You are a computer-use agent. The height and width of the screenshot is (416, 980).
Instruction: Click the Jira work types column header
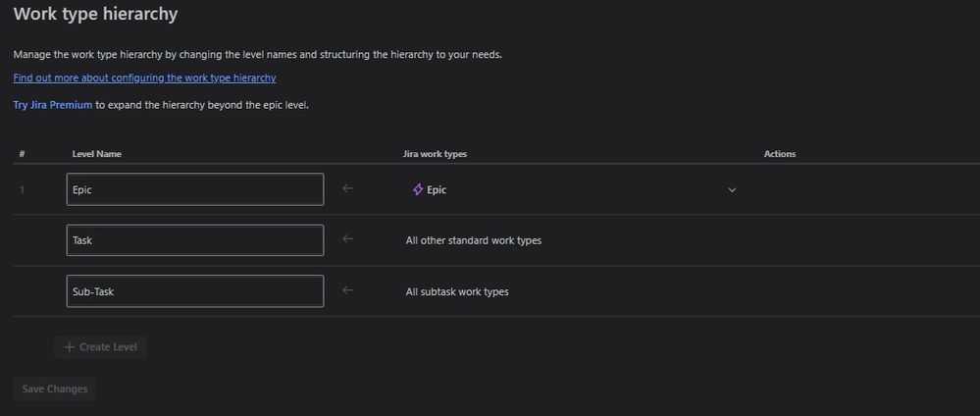click(435, 154)
